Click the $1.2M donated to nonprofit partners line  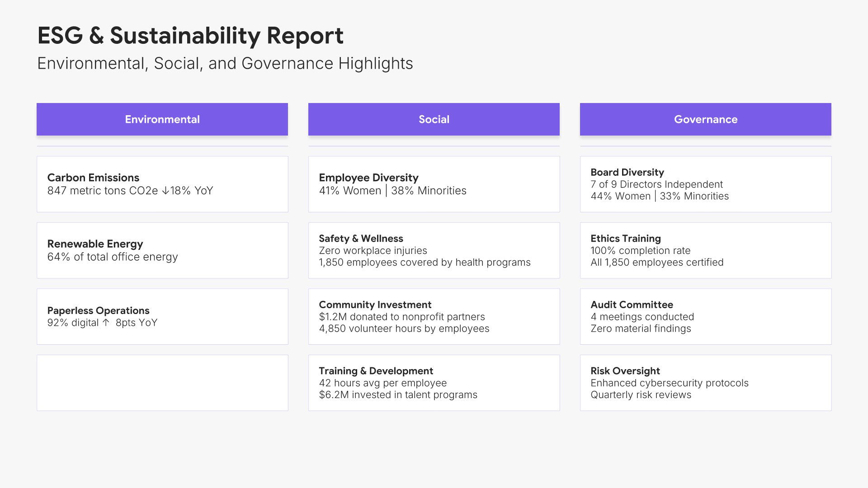point(401,317)
